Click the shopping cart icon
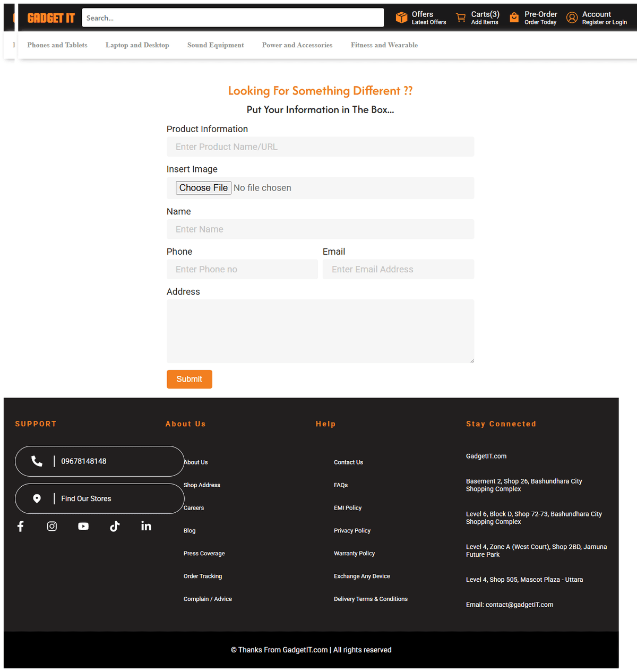 coord(461,18)
